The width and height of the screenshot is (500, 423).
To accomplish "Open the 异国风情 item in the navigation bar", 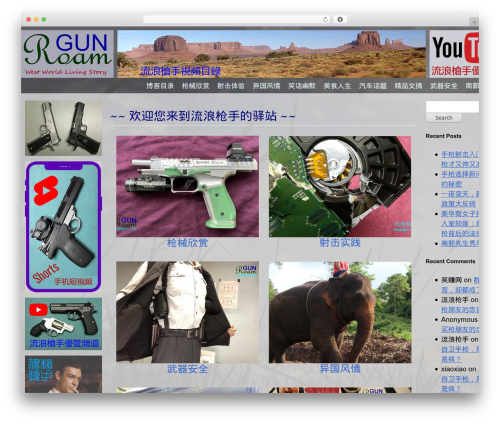I will click(x=266, y=86).
